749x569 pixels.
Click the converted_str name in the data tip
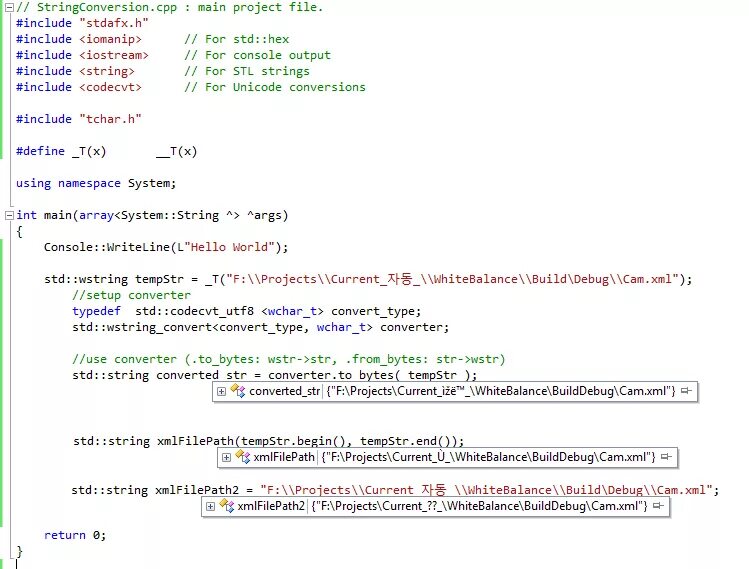coord(285,391)
